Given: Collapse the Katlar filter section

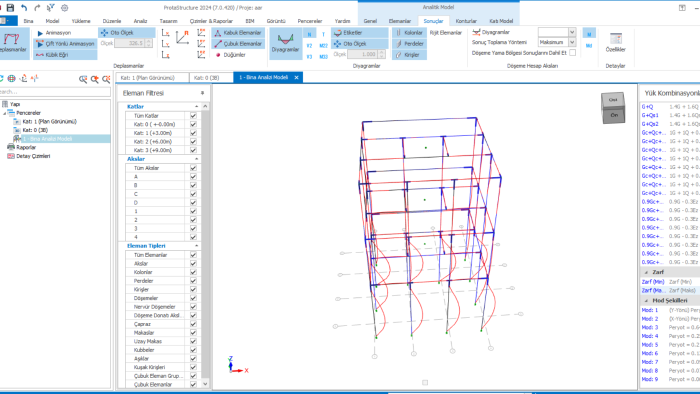Looking at the screenshot, I should [x=196, y=106].
